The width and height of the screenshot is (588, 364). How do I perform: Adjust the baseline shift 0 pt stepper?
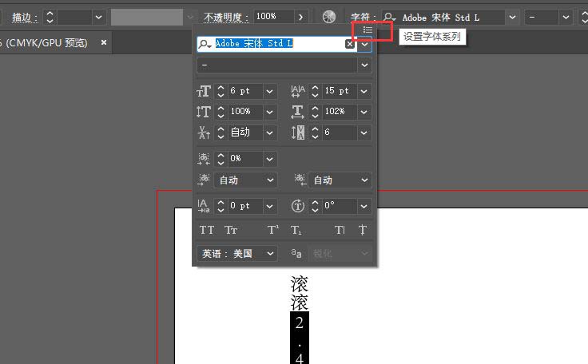coord(220,206)
